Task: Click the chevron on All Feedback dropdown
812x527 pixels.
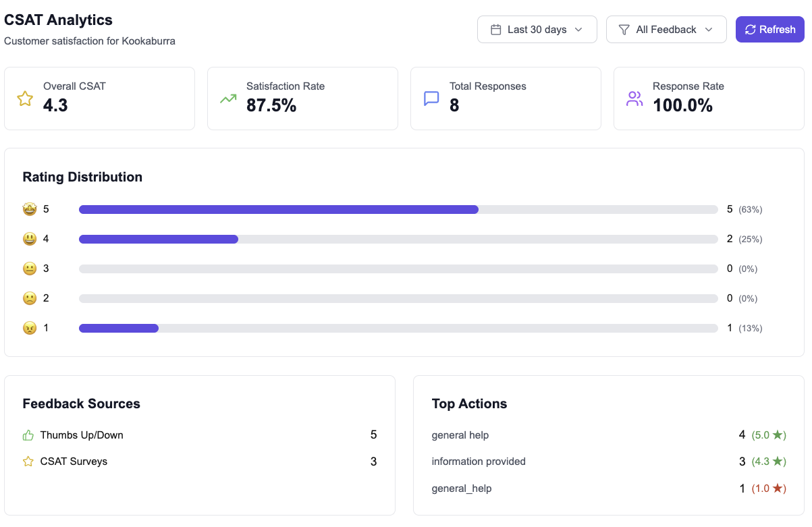Action: coord(709,30)
